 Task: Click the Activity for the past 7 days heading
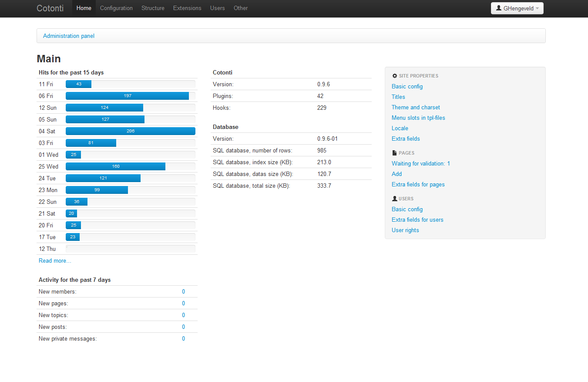click(74, 280)
